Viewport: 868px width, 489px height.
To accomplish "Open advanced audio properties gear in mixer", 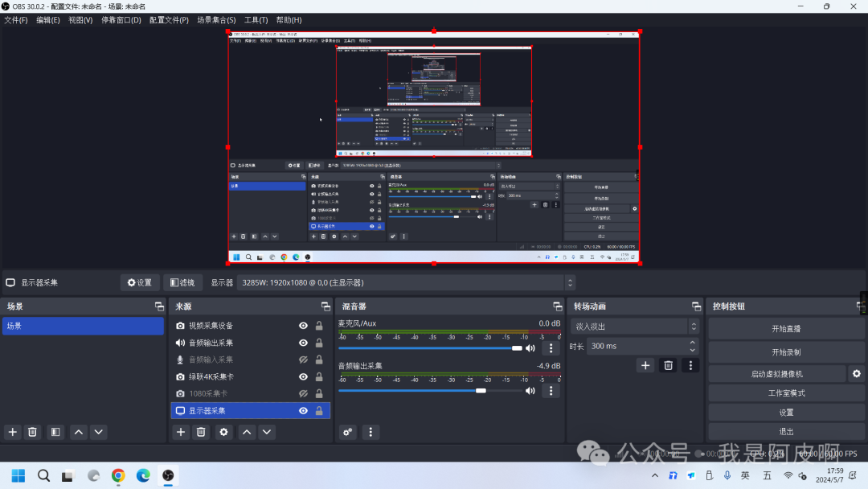I will (347, 432).
